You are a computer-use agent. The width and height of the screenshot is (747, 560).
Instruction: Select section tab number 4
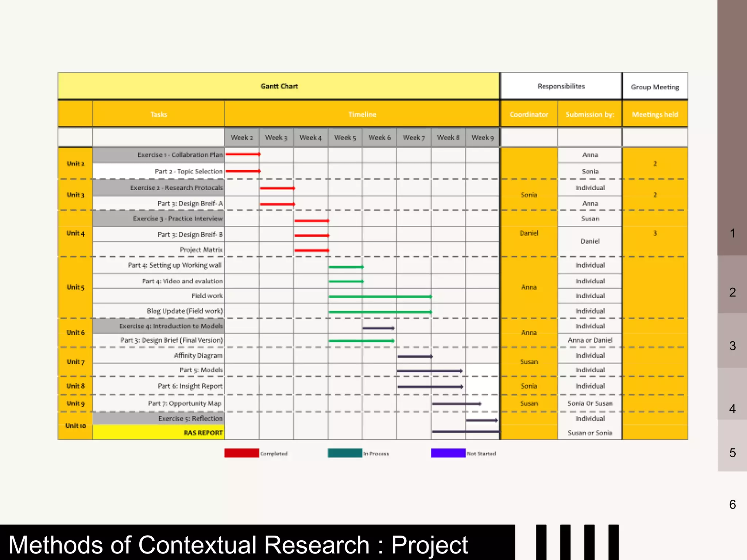point(732,393)
